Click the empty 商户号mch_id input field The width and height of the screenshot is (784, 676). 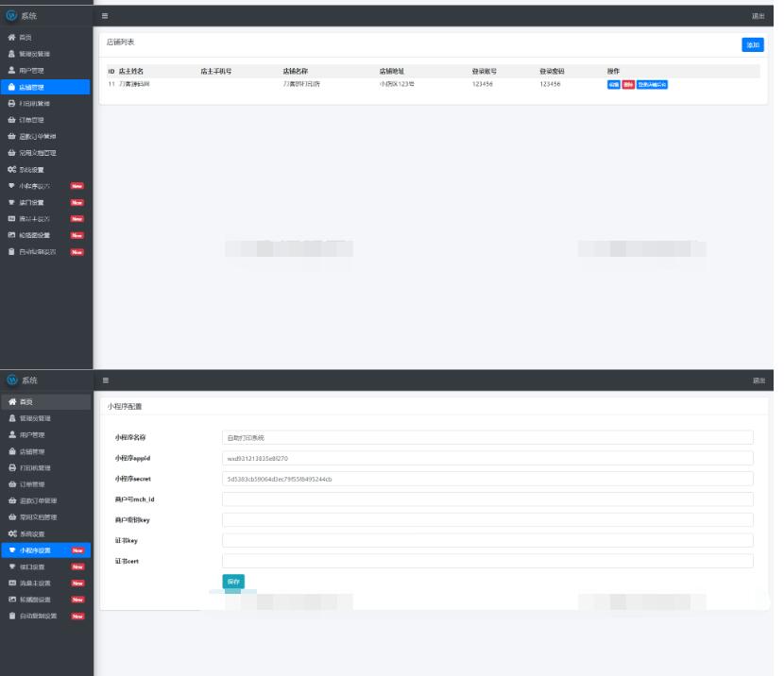tap(487, 499)
